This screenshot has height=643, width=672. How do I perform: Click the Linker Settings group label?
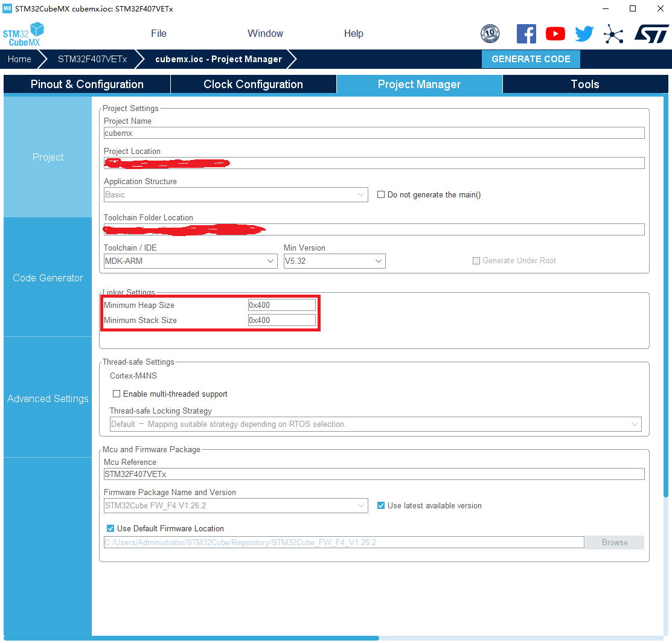129,292
